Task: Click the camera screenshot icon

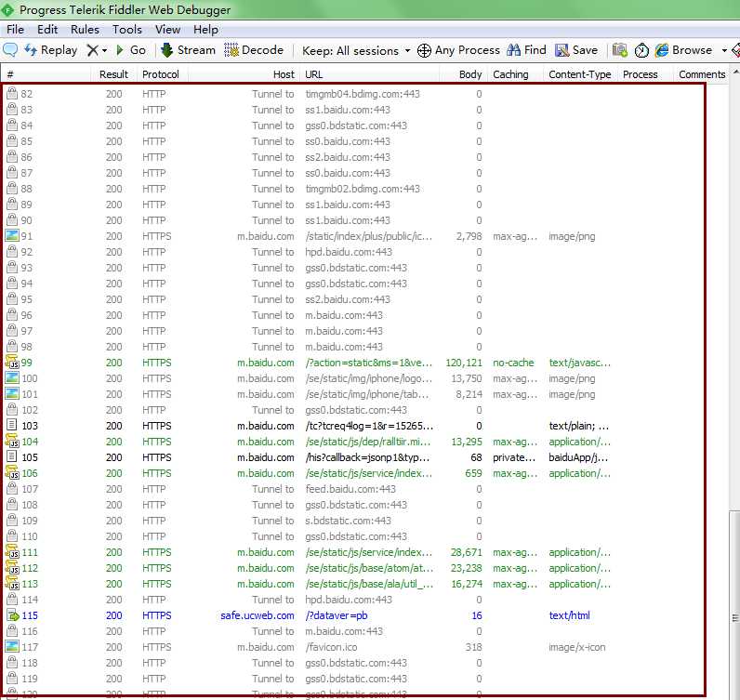Action: tap(620, 49)
